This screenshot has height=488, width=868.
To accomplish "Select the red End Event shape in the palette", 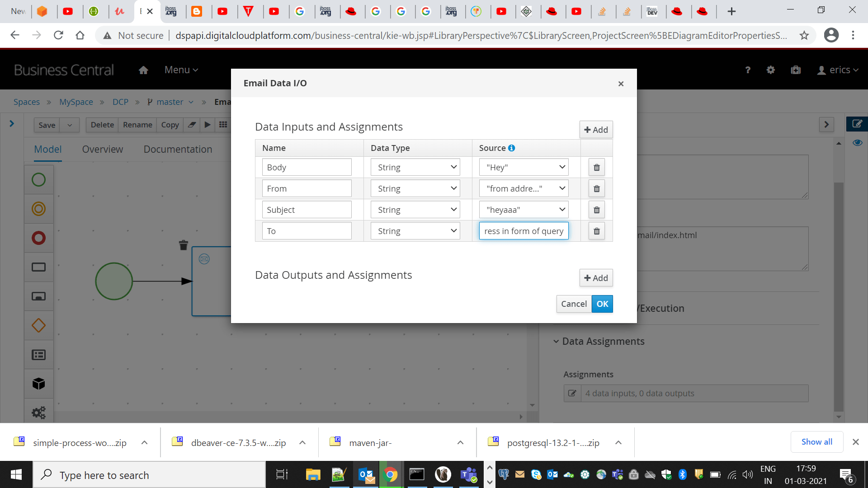I will 38,238.
